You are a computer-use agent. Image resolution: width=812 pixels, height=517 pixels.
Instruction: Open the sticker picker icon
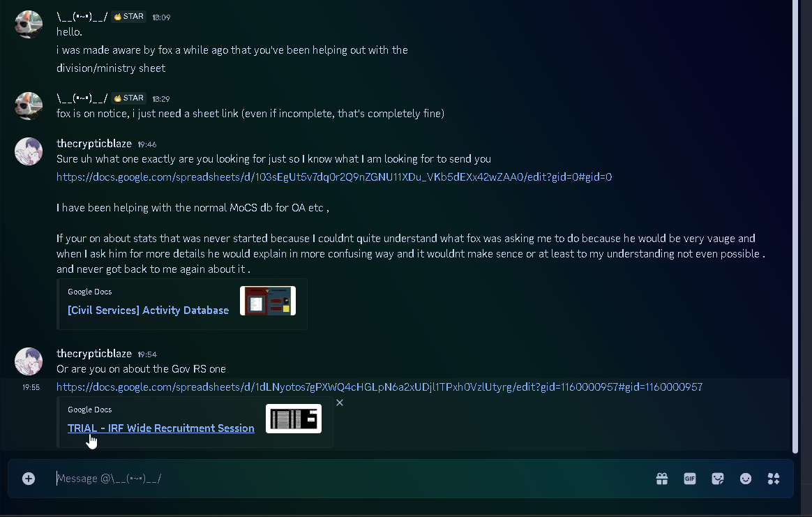tap(718, 479)
